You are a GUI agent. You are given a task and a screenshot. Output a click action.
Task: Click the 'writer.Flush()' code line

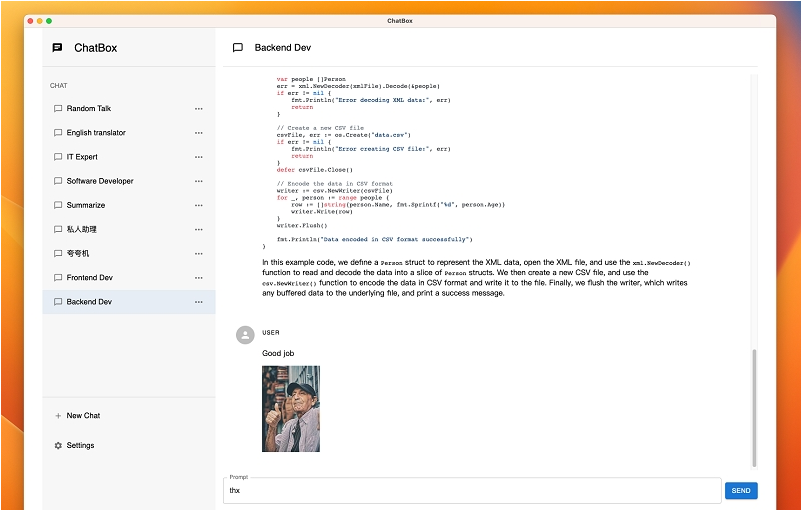pos(302,226)
